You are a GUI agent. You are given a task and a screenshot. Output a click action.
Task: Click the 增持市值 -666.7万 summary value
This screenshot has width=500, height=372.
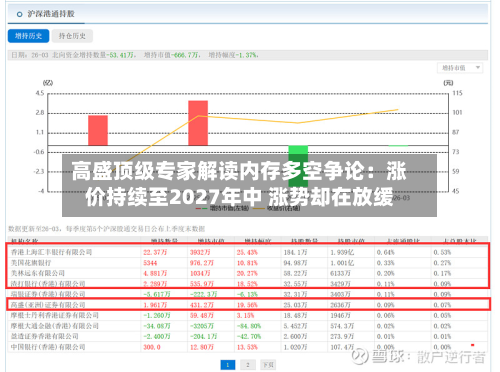[x=172, y=55]
